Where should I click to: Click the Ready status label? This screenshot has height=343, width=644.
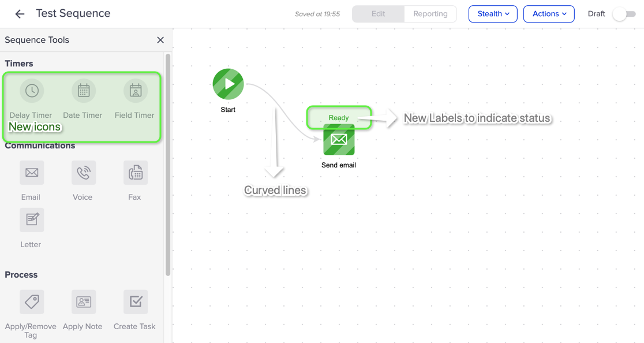[338, 118]
